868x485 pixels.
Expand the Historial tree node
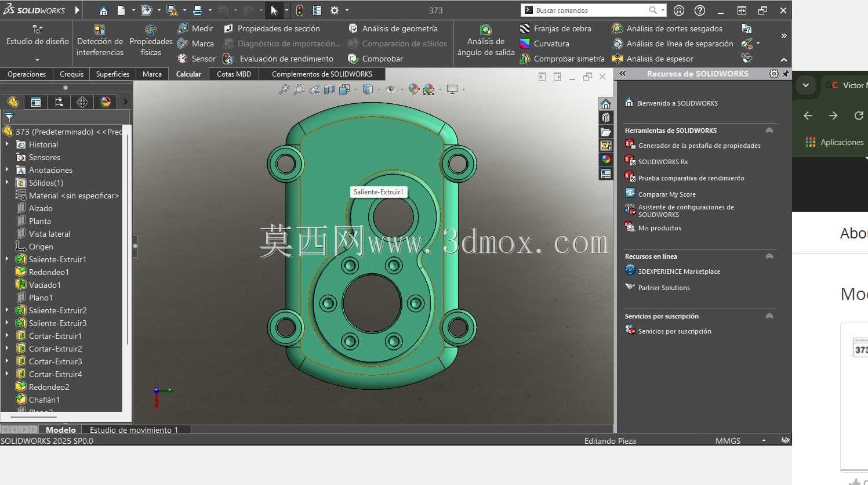click(x=7, y=144)
